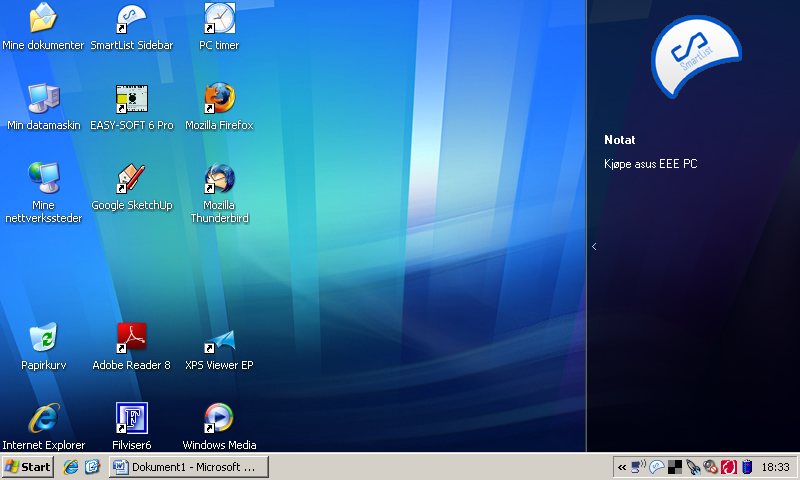Collapse the SmartList sidebar with the arrow

594,247
